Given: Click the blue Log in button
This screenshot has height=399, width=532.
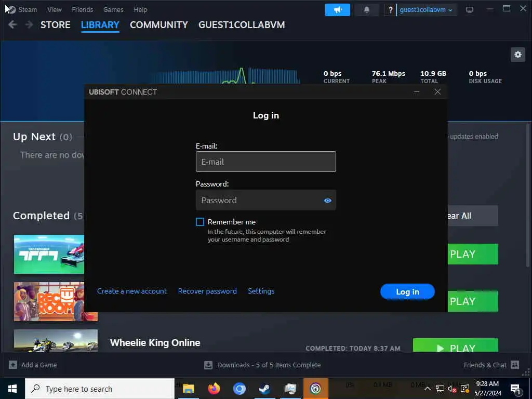Looking at the screenshot, I should [407, 292].
